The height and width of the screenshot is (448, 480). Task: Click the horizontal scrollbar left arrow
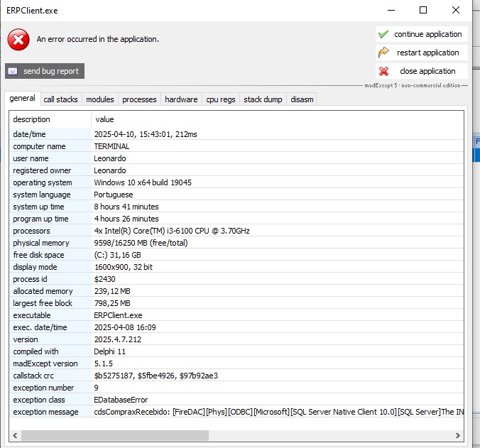coord(16,435)
